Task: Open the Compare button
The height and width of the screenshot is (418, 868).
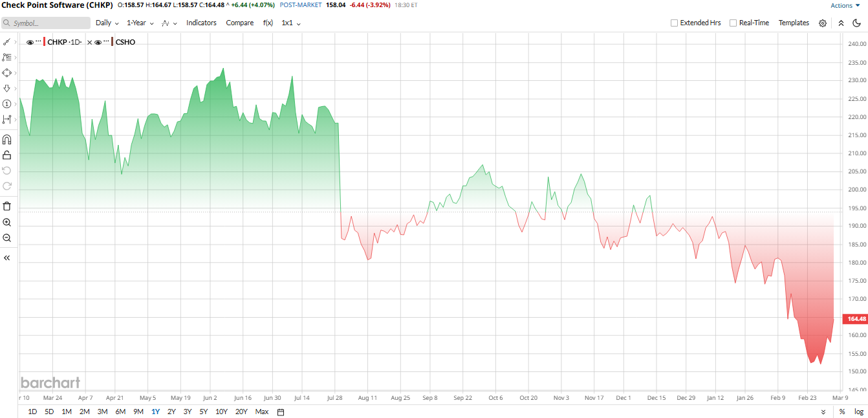Action: tap(240, 23)
